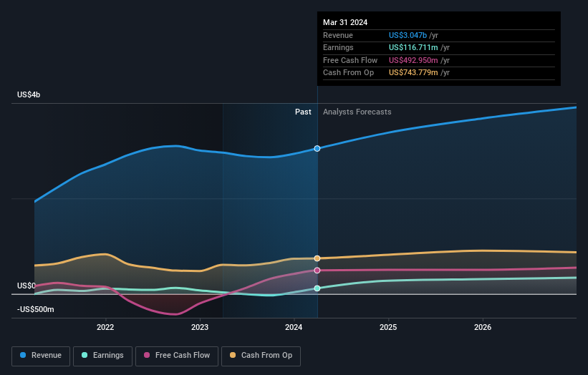Toggle the Revenue legend button
588x375 pixels.
coord(41,356)
